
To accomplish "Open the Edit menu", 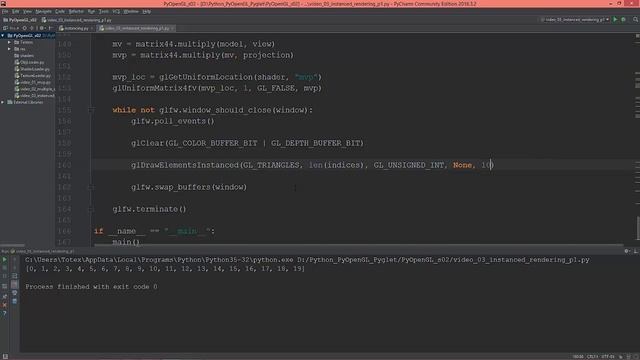I will (15, 11).
